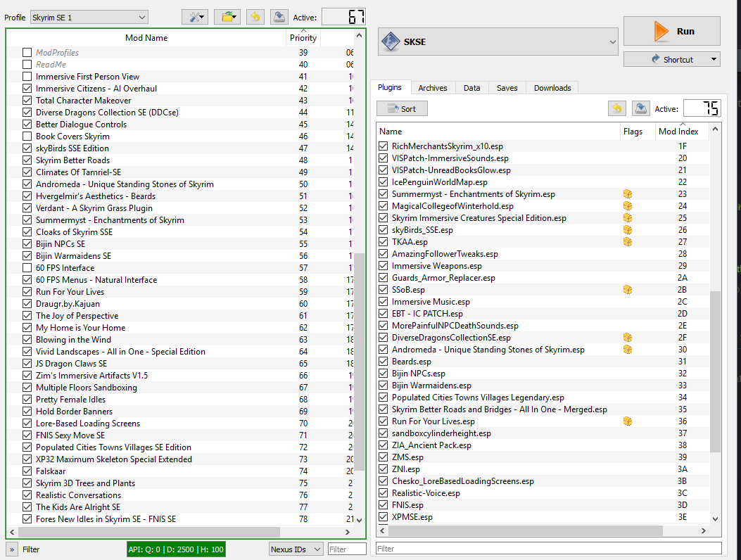Click the Shortcut button

point(671,60)
